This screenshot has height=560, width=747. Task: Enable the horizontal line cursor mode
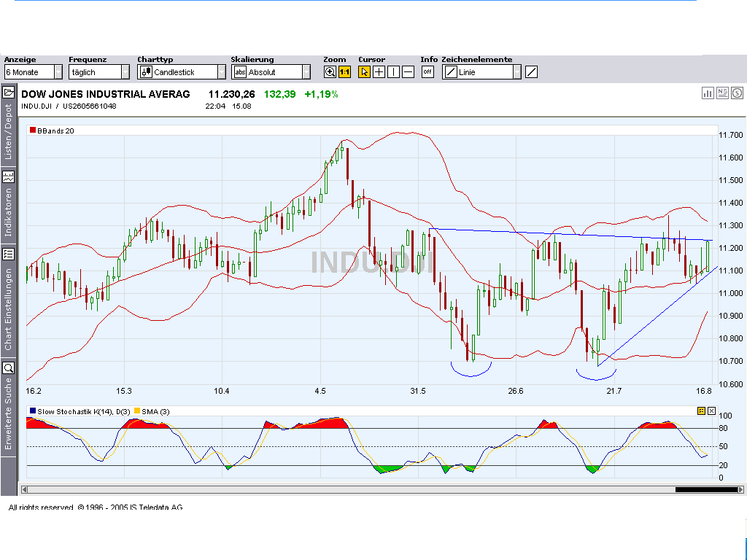coord(408,71)
